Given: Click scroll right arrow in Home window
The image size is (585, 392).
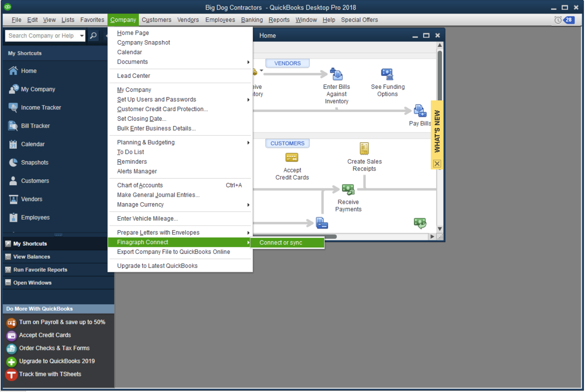Looking at the screenshot, I should pos(432,236).
